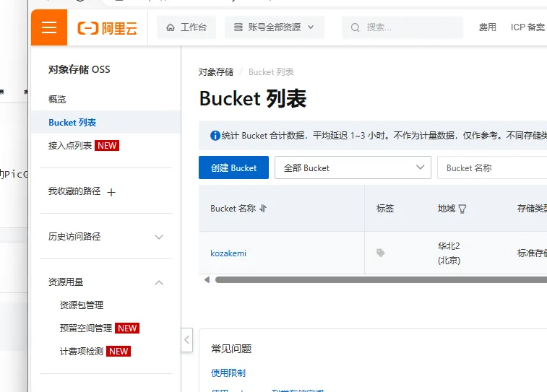Click the blue info icon in notice banner
The width and height of the screenshot is (547, 392).
coord(215,135)
